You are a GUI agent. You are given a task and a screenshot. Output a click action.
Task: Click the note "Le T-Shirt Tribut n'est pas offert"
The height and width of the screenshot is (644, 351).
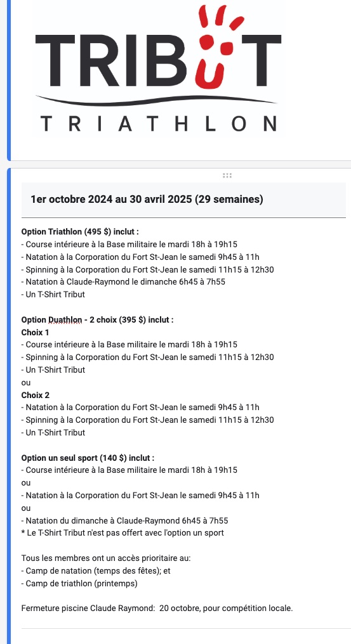pyautogui.click(x=123, y=533)
